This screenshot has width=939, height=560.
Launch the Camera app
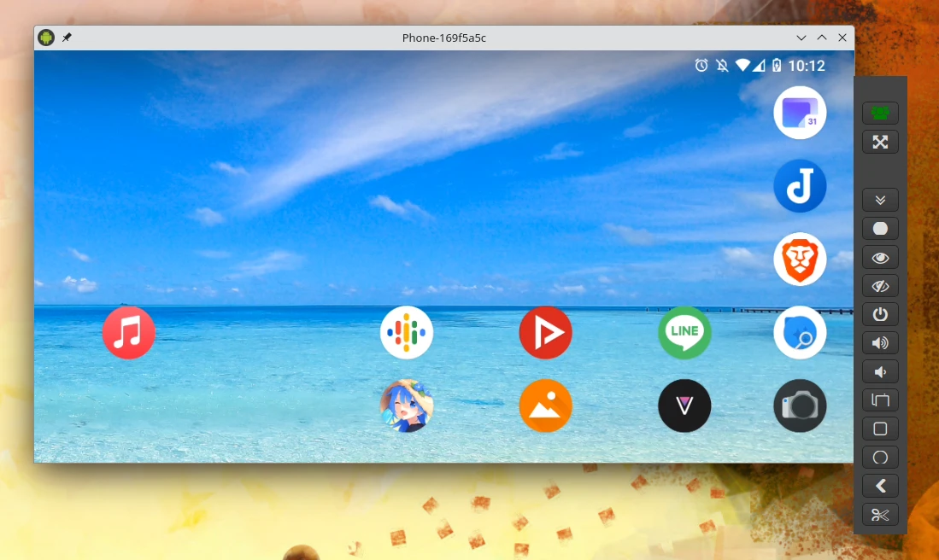pos(800,405)
